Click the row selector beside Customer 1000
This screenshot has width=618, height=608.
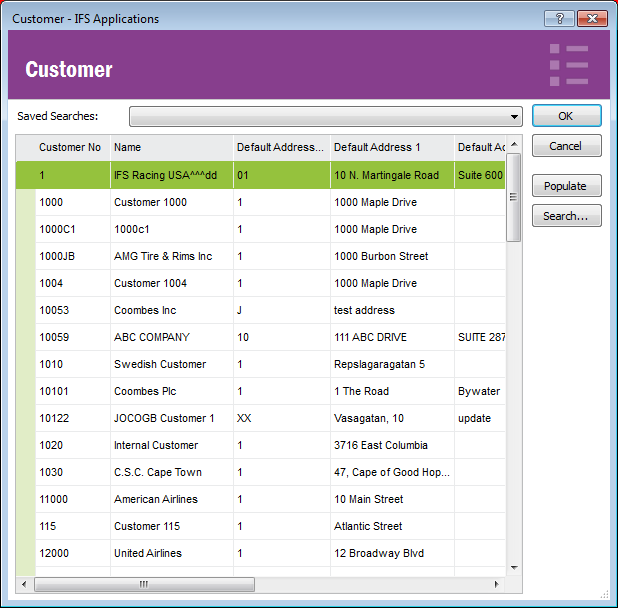25,202
